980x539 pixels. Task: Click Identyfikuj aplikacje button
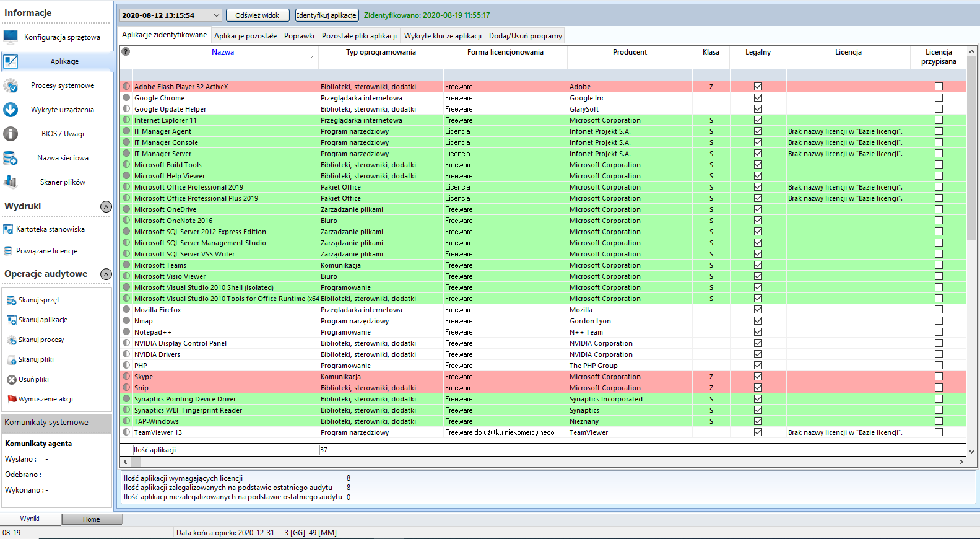[x=326, y=15]
